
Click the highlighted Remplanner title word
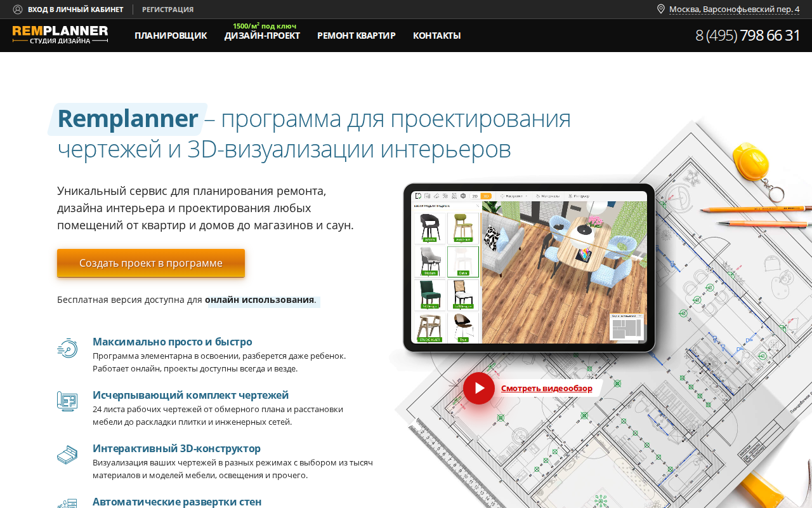(x=128, y=119)
